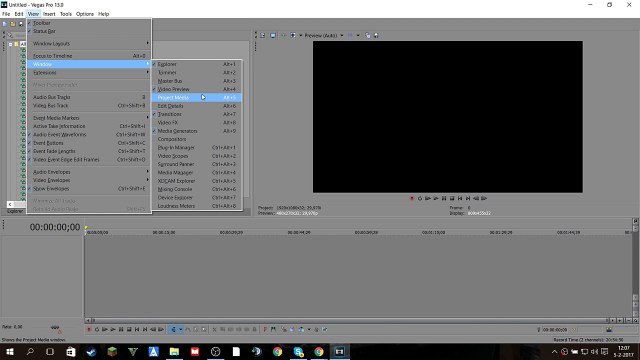Click the Record button in the preview transport
The width and height of the screenshot is (640, 360).
412,198
